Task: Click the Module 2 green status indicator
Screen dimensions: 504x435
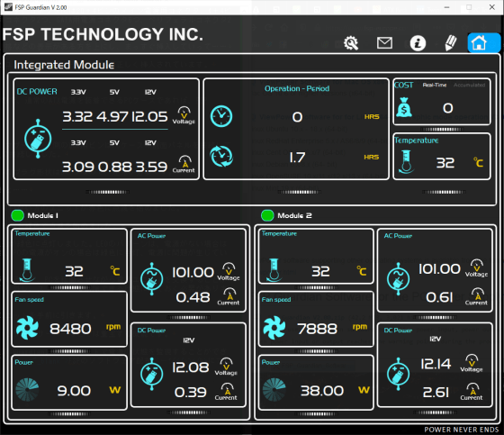Action: click(267, 215)
